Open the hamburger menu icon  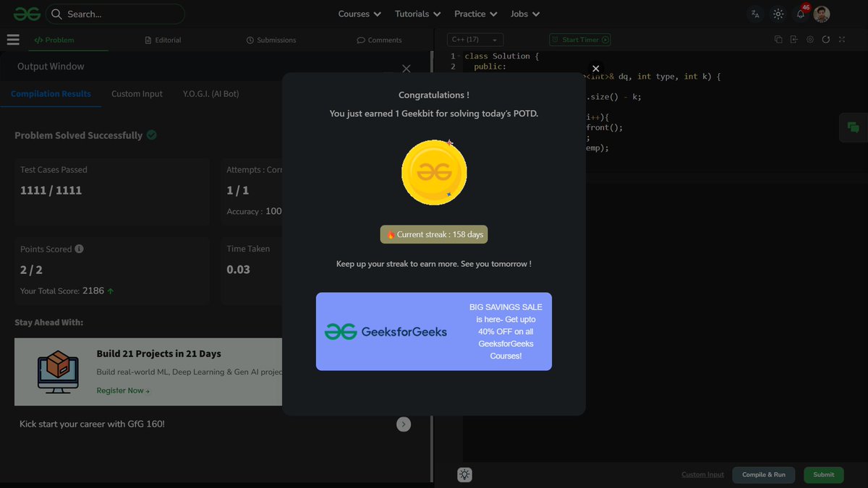tap(12, 40)
